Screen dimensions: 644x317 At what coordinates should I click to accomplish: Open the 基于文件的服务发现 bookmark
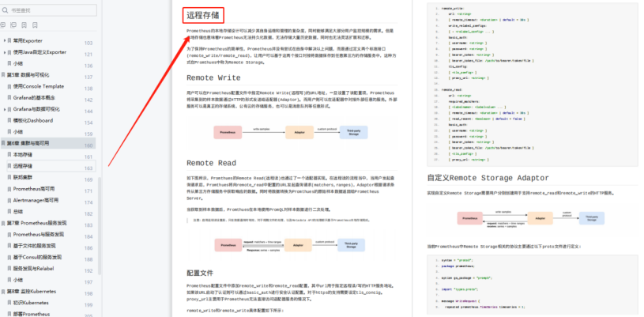(x=34, y=246)
